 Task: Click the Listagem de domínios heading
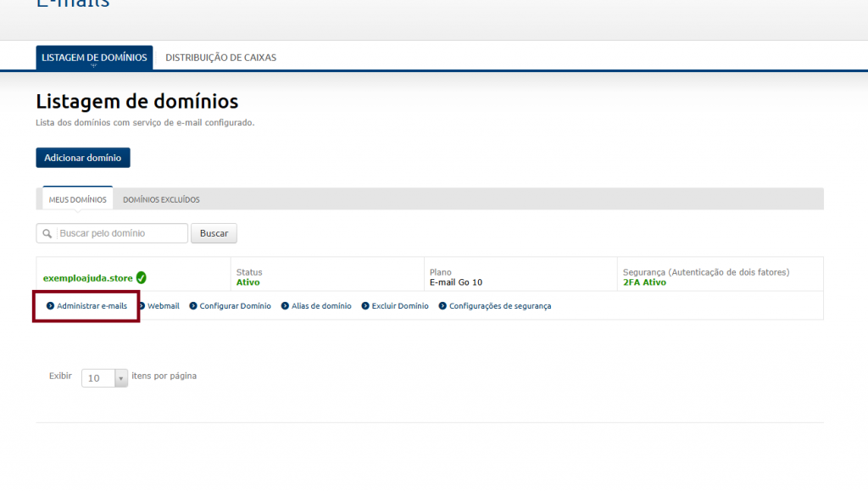[137, 101]
